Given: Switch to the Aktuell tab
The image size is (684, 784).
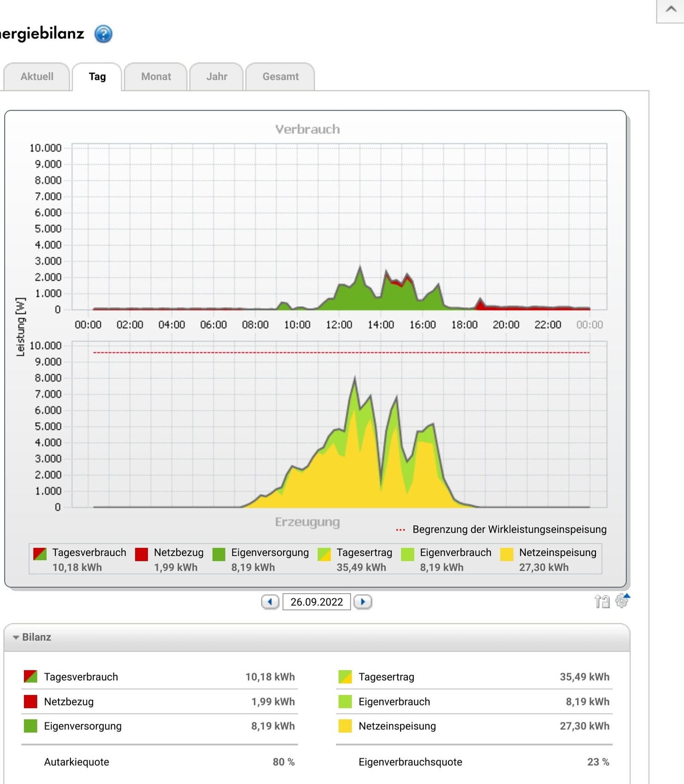Looking at the screenshot, I should [37, 77].
